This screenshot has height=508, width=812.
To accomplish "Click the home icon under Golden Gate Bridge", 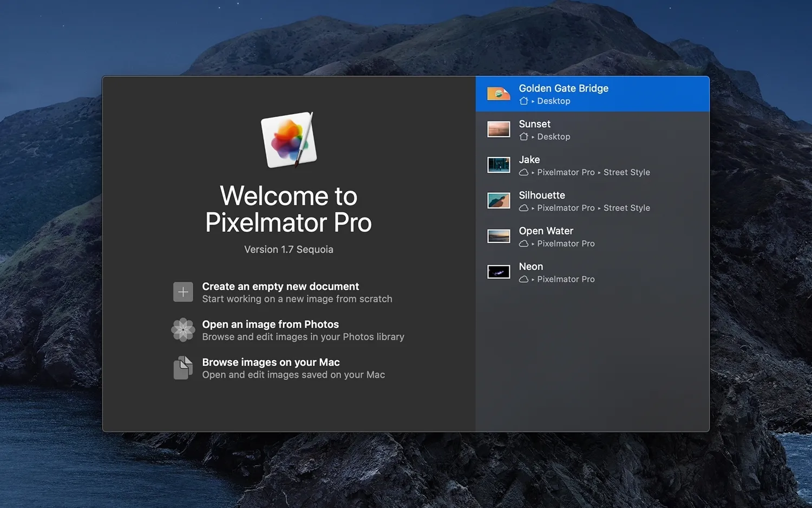I will pyautogui.click(x=523, y=101).
